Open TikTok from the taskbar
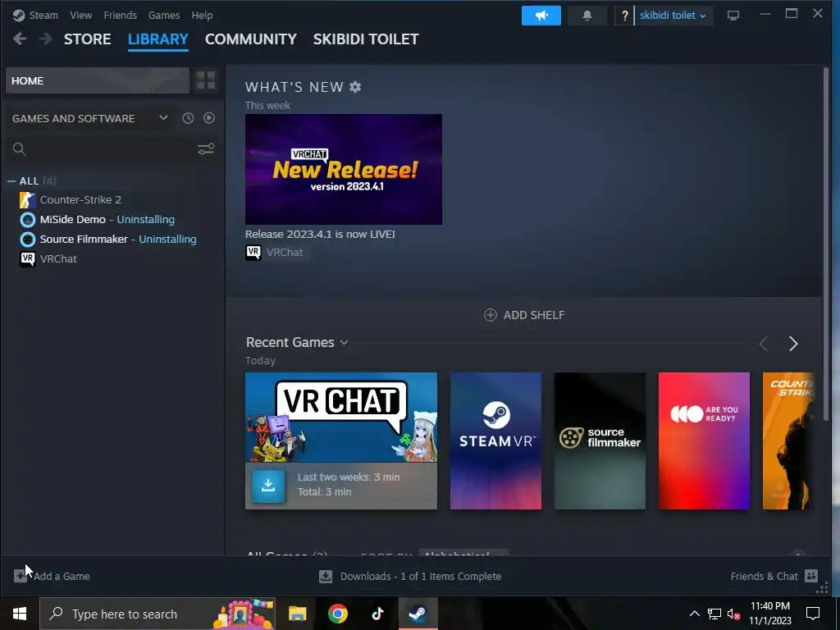Screen dimensions: 840x630 377,614
